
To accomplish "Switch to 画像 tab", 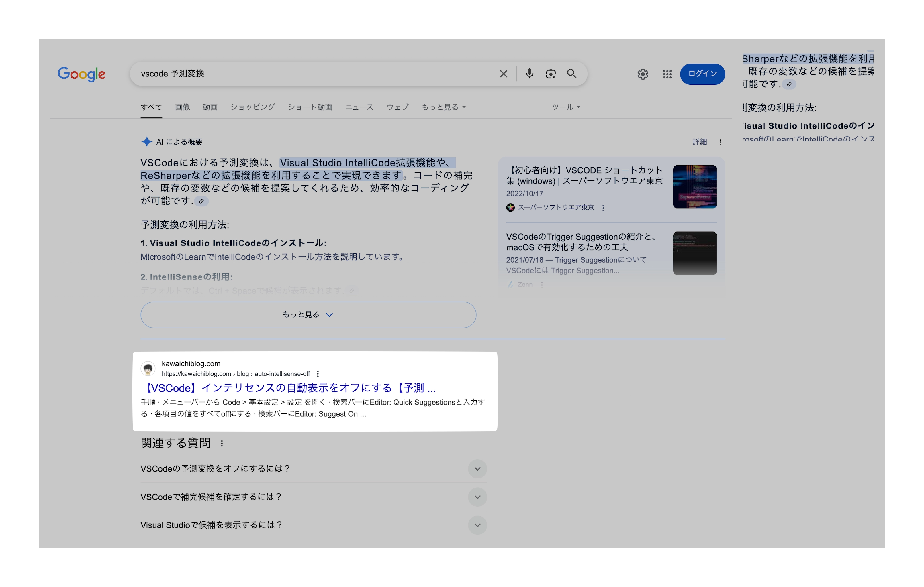I will 182,107.
